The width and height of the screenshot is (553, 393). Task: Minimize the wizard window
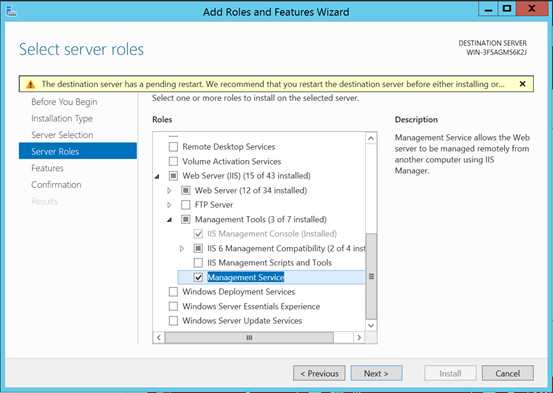(488, 9)
